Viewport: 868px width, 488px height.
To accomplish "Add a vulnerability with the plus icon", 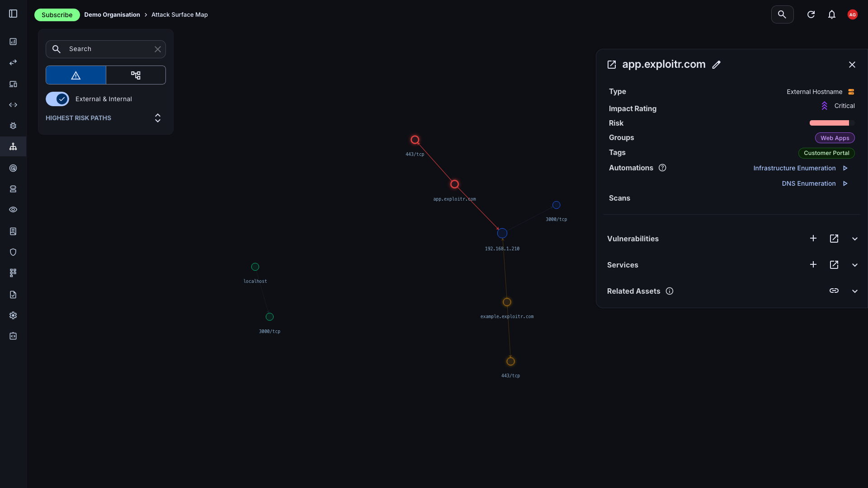I will (x=813, y=238).
